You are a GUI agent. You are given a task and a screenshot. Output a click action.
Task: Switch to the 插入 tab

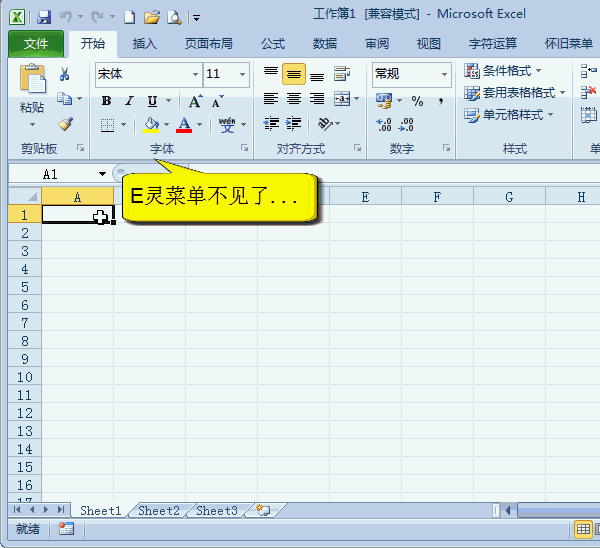click(145, 44)
